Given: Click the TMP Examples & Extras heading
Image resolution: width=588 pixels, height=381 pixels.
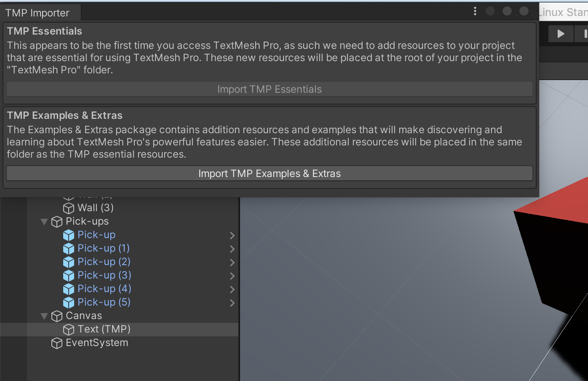Looking at the screenshot, I should coord(65,115).
